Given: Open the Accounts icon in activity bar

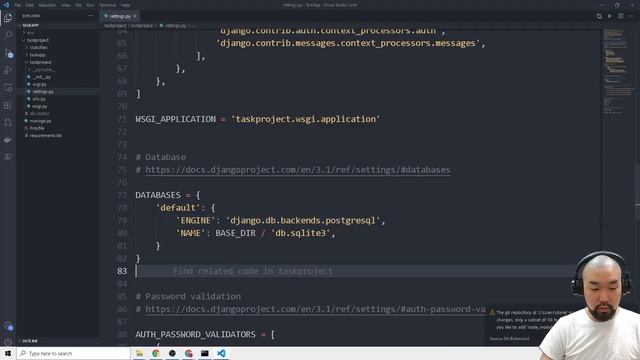Looking at the screenshot, I should click(x=8, y=326).
